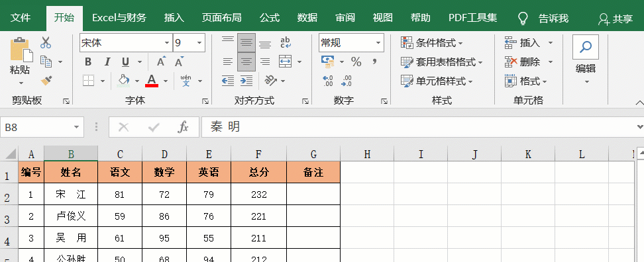Open the 条件格式 dropdown

[x=432, y=42]
